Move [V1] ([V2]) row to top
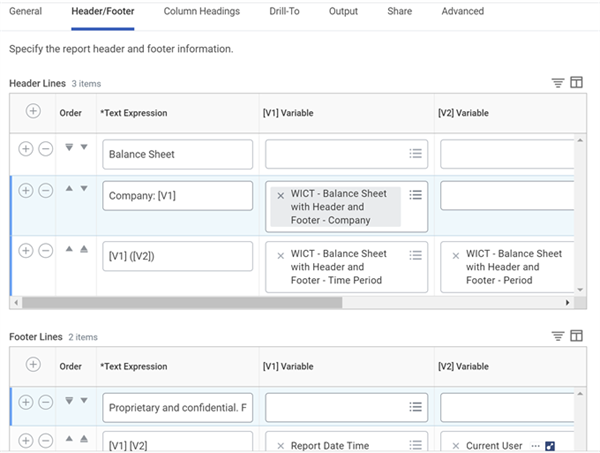The image size is (600, 453). 84,249
